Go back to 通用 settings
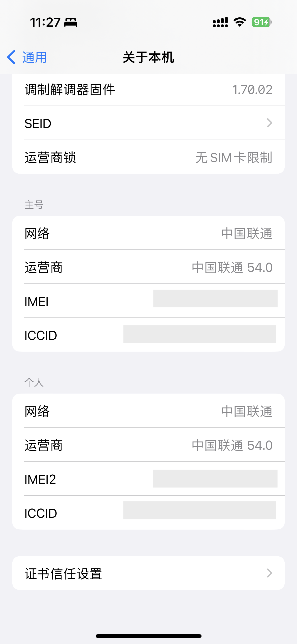 click(35, 57)
